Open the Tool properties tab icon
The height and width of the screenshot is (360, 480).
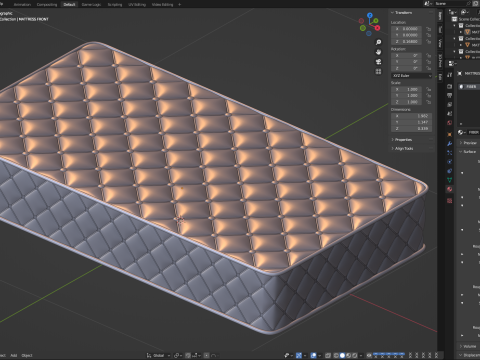click(x=450, y=75)
